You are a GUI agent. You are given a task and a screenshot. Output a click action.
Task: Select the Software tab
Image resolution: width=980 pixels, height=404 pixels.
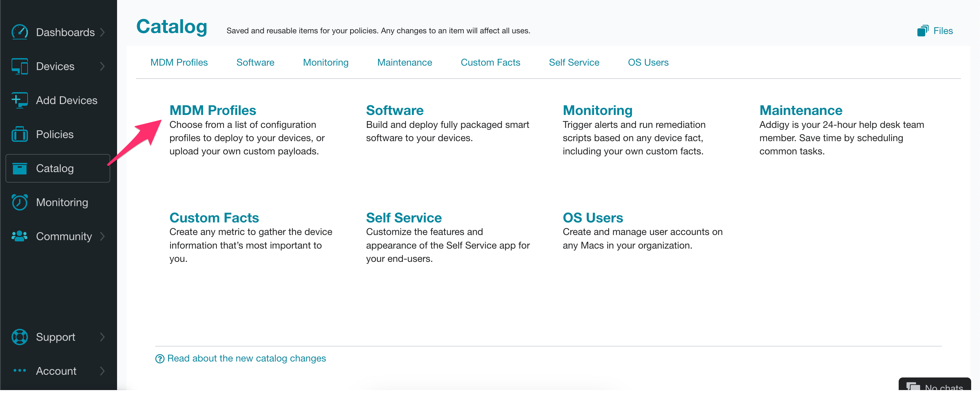click(x=255, y=62)
